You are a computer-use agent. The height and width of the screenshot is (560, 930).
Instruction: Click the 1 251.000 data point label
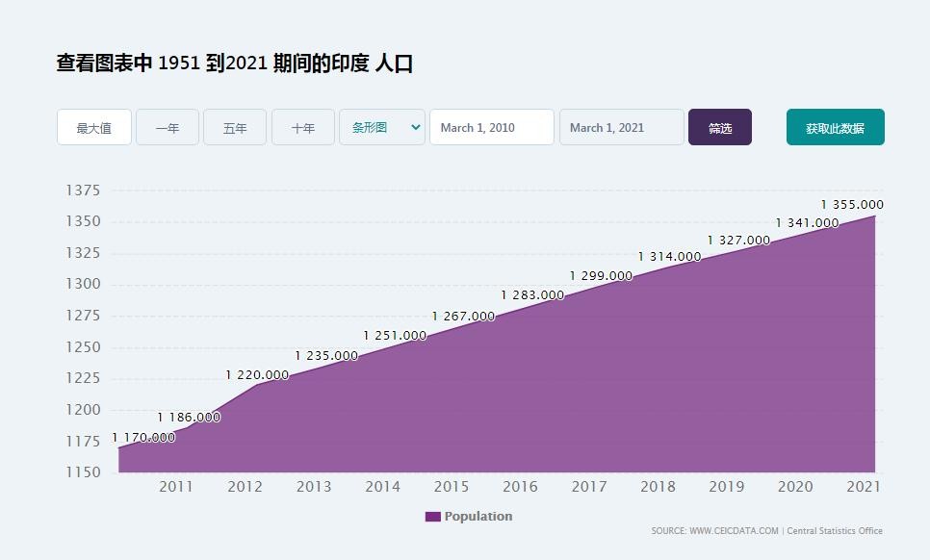pyautogui.click(x=395, y=336)
